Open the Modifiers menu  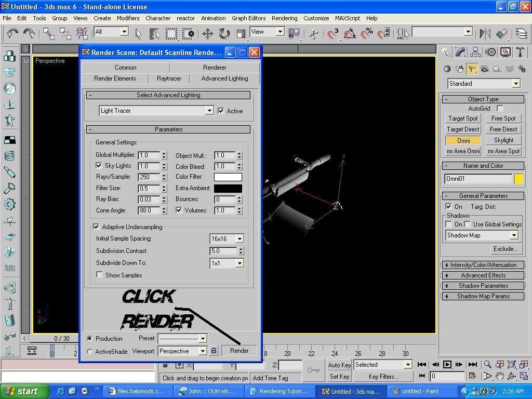click(x=128, y=18)
